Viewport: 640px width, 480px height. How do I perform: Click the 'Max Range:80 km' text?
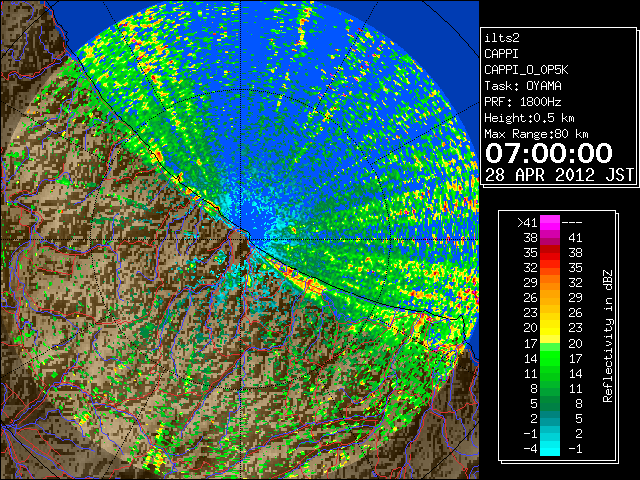pyautogui.click(x=536, y=134)
